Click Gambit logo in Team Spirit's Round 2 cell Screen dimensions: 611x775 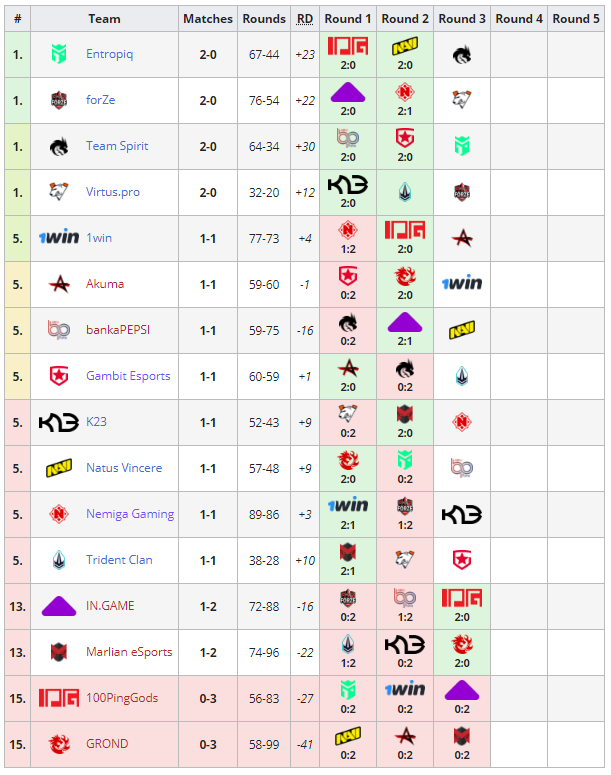tap(405, 138)
